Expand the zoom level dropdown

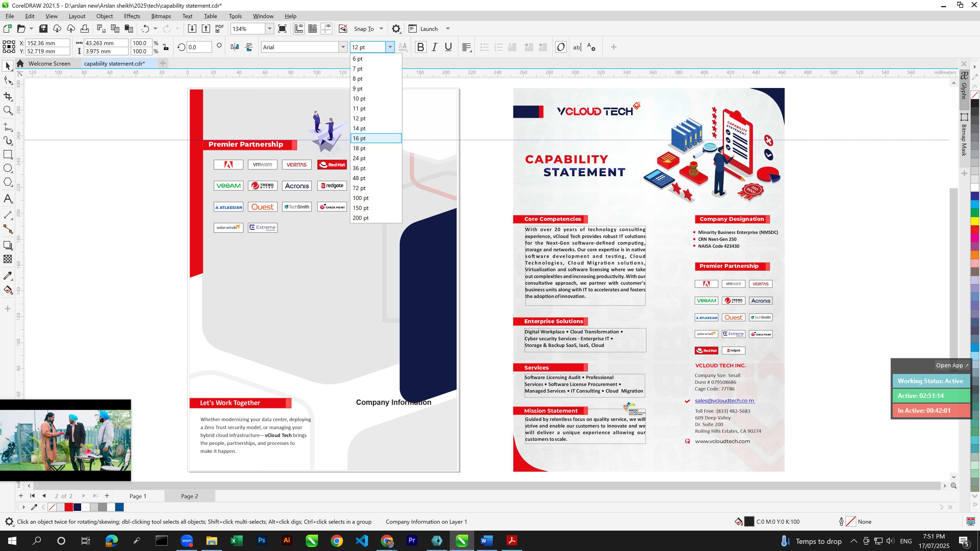(269, 29)
